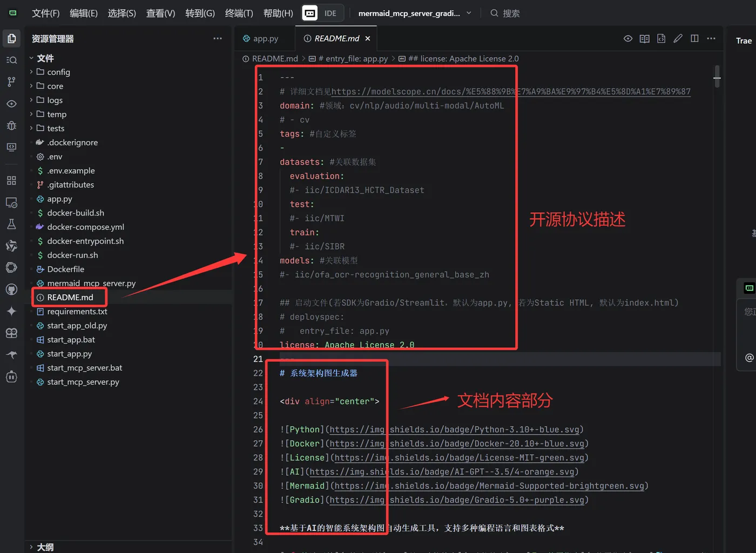Open app.py in the file tree
The image size is (756, 553).
pyautogui.click(x=59, y=199)
